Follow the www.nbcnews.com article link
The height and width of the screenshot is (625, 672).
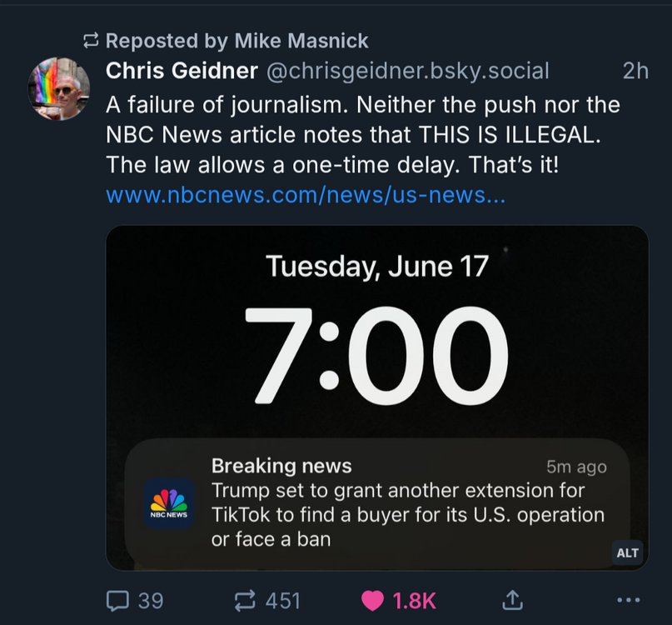click(x=306, y=196)
